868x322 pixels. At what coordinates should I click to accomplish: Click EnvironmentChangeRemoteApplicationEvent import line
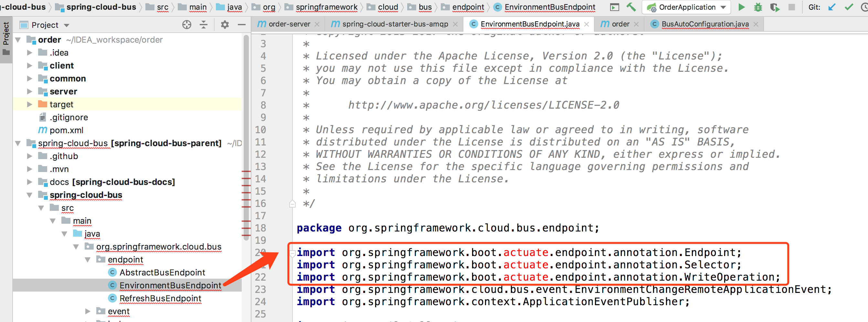(565, 290)
